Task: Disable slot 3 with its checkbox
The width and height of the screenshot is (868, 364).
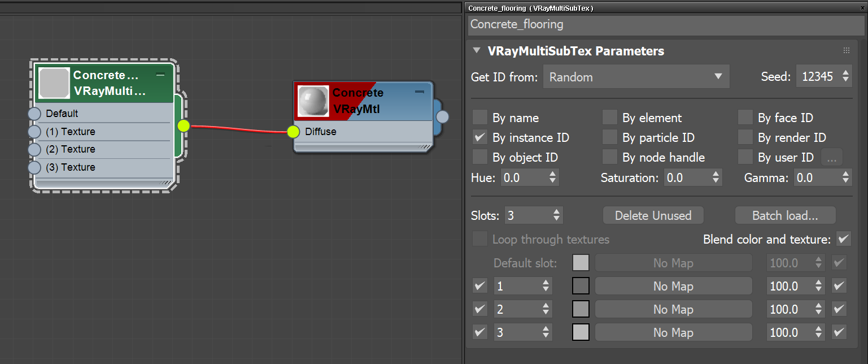Action: pyautogui.click(x=479, y=332)
